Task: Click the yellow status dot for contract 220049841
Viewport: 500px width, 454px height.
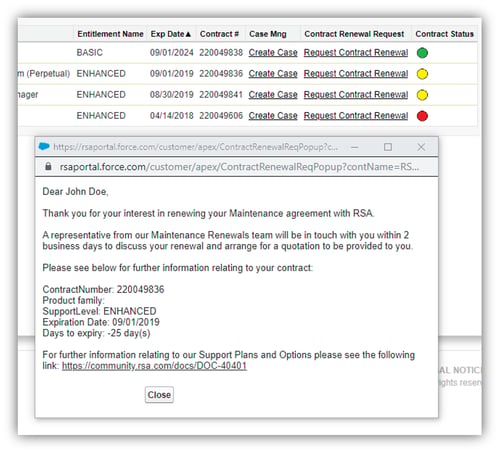Action: pos(422,95)
